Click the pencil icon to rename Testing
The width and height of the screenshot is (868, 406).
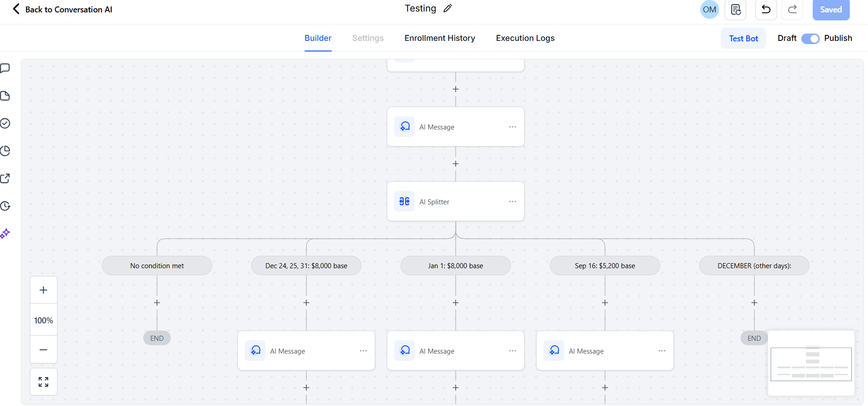coord(448,8)
